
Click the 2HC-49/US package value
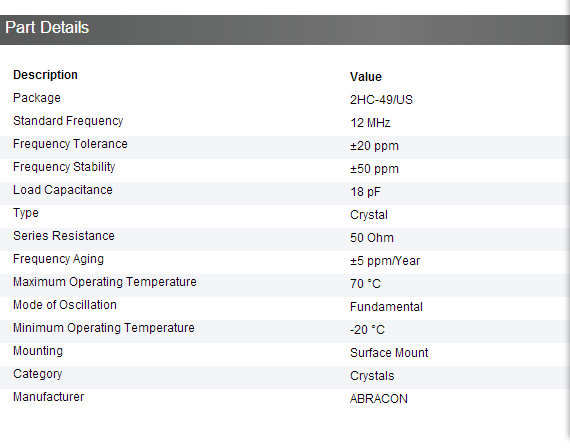pos(381,100)
